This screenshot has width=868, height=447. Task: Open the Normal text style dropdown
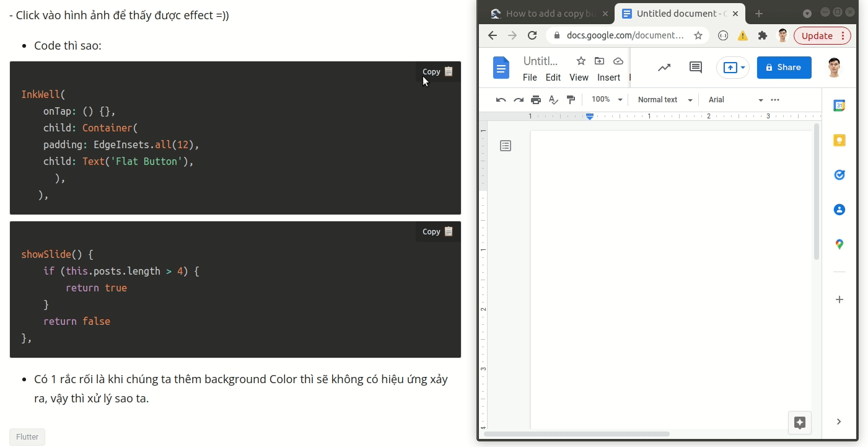tap(664, 100)
